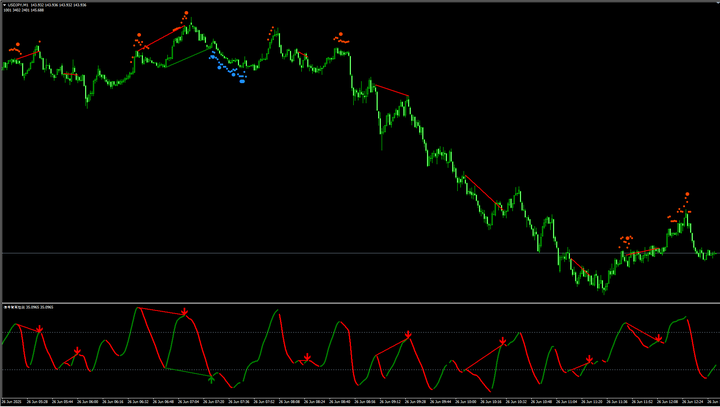This screenshot has height=407, width=720.
Task: Click the orange dots above the far-right price peak
Action: pyautogui.click(x=686, y=203)
